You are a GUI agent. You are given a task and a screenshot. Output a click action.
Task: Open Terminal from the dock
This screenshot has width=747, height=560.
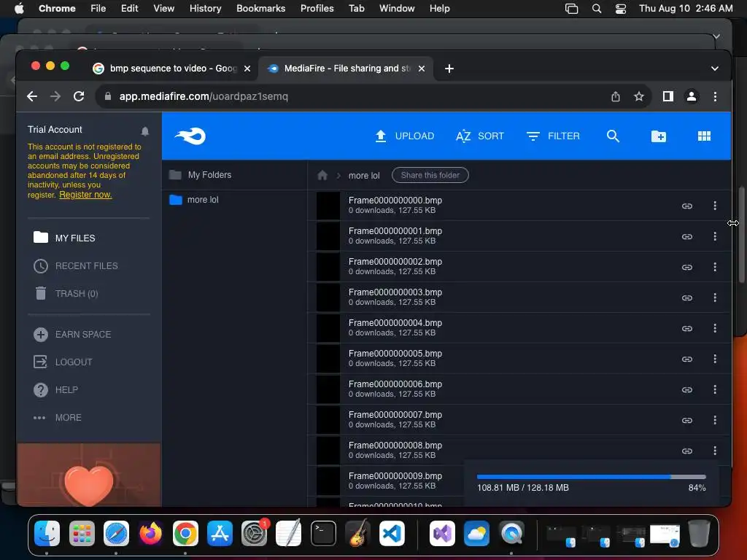click(x=323, y=533)
